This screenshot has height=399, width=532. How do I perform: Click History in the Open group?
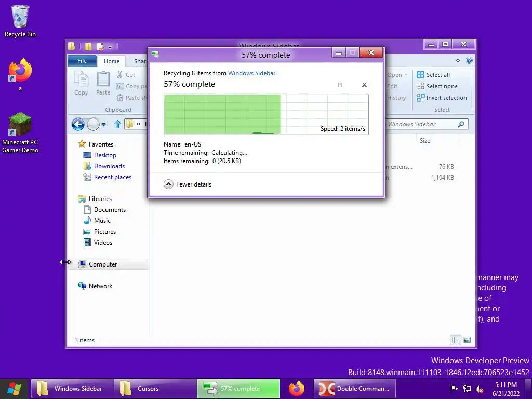pyautogui.click(x=396, y=98)
